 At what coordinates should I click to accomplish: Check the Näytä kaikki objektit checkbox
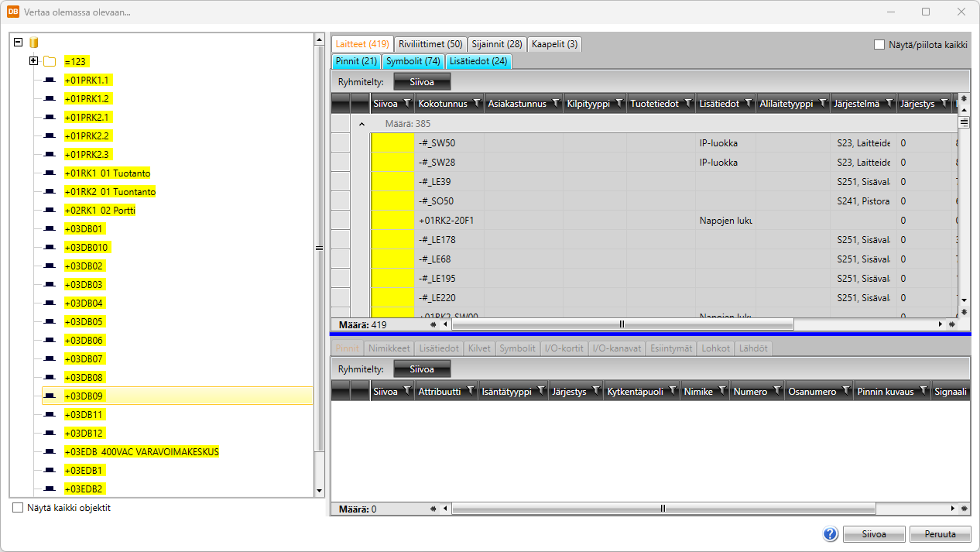pyautogui.click(x=18, y=509)
